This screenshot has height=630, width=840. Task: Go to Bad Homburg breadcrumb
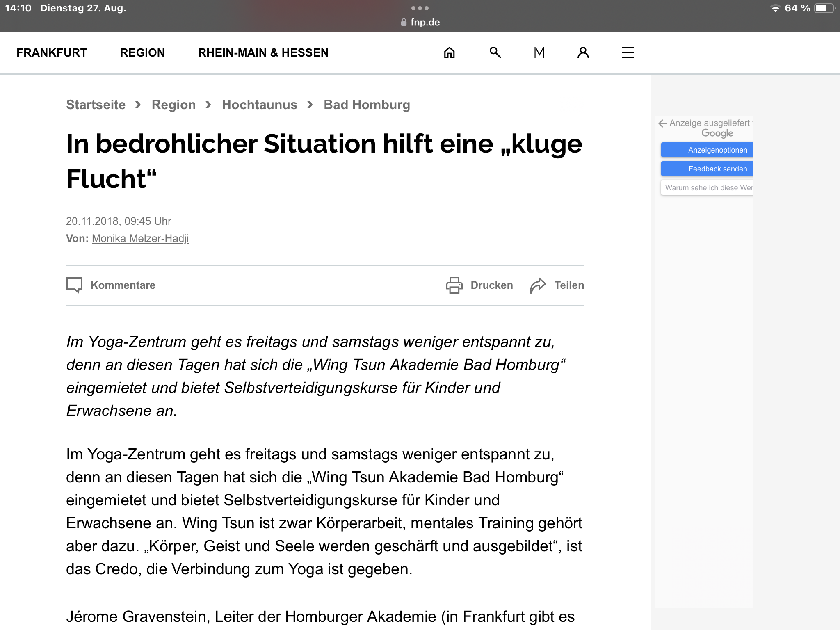(x=367, y=105)
